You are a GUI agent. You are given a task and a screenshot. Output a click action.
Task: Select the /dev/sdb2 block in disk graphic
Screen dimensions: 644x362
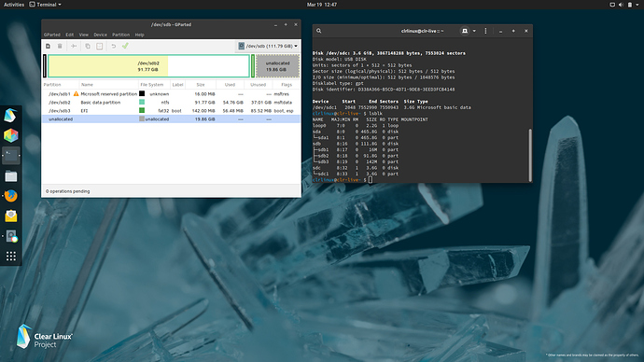pos(148,66)
